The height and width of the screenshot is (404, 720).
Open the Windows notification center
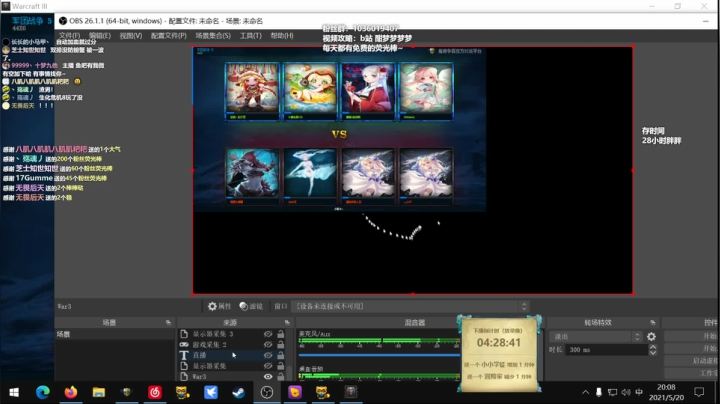(699, 393)
